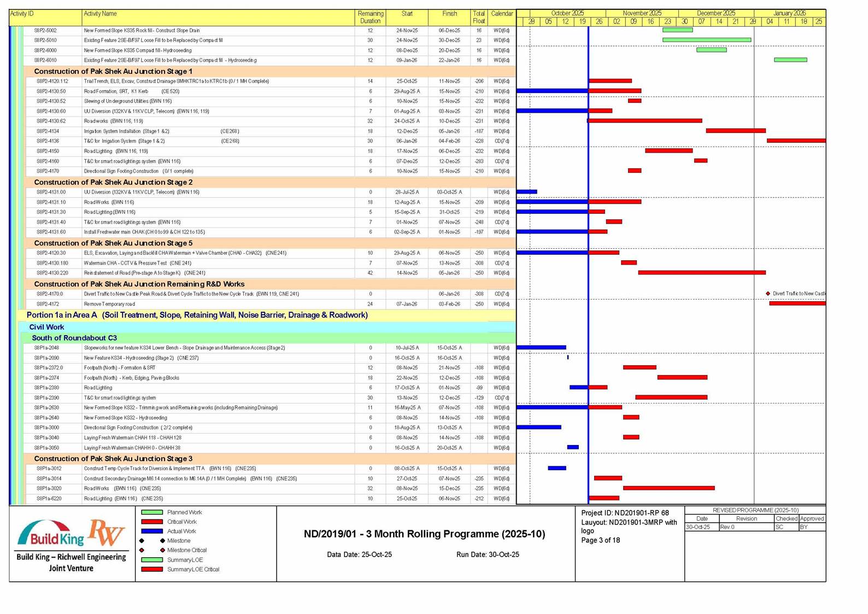This screenshot has width=868, height=614.
Task: Click the blue bar for Slopeworks KS34 Lower Bench
Action: coord(541,347)
